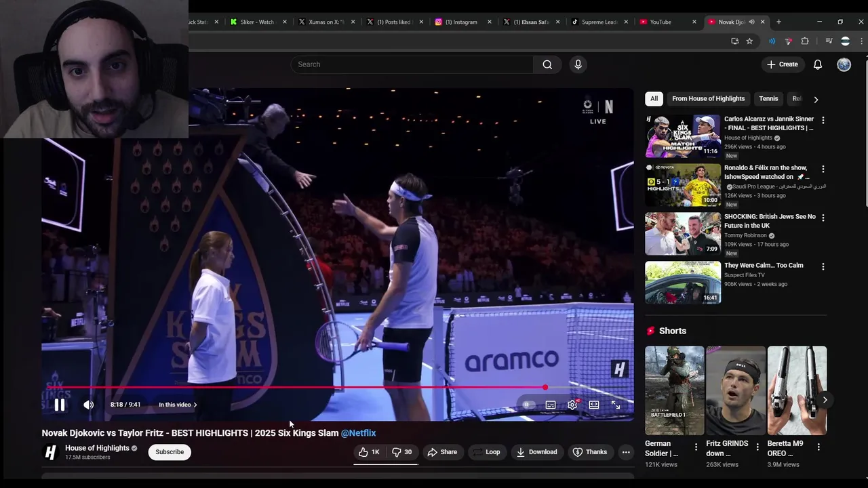Switch to the Sliker - Watch tab
This screenshot has height=488, width=868.
(257, 22)
